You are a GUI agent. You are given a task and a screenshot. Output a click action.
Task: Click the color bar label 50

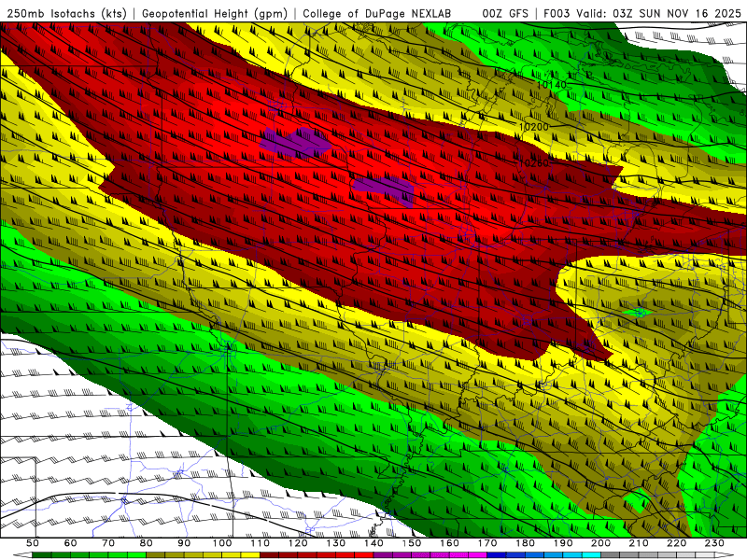pos(33,543)
